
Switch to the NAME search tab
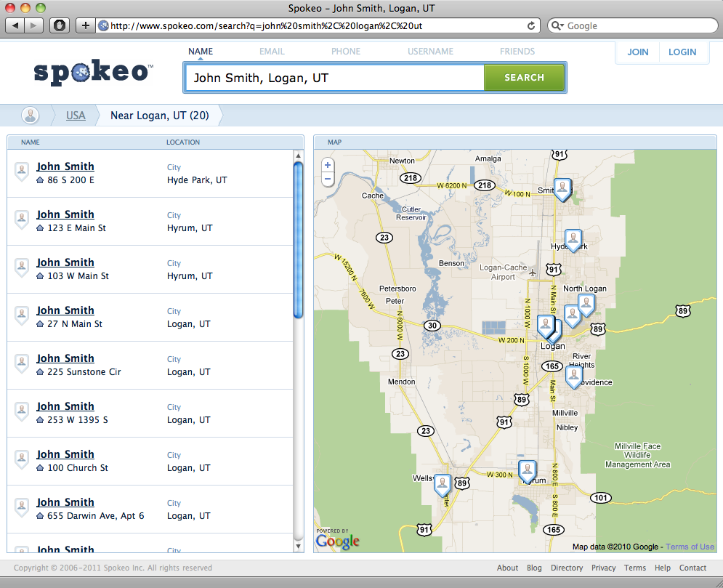tap(201, 51)
